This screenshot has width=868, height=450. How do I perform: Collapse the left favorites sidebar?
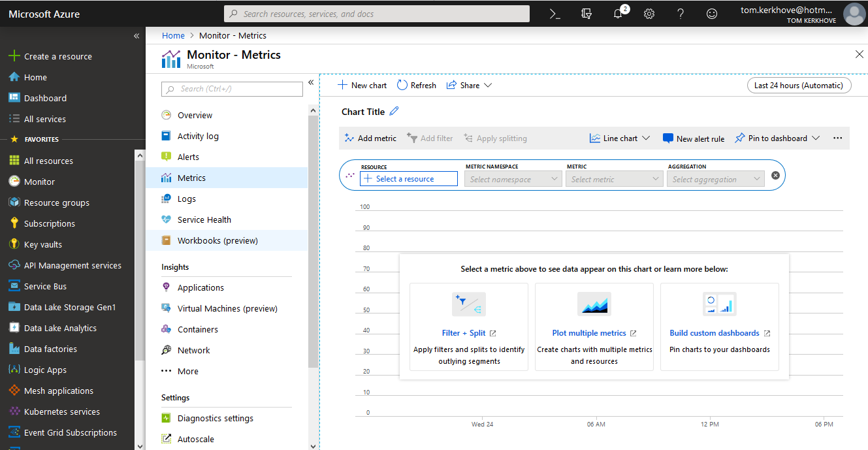coord(137,36)
